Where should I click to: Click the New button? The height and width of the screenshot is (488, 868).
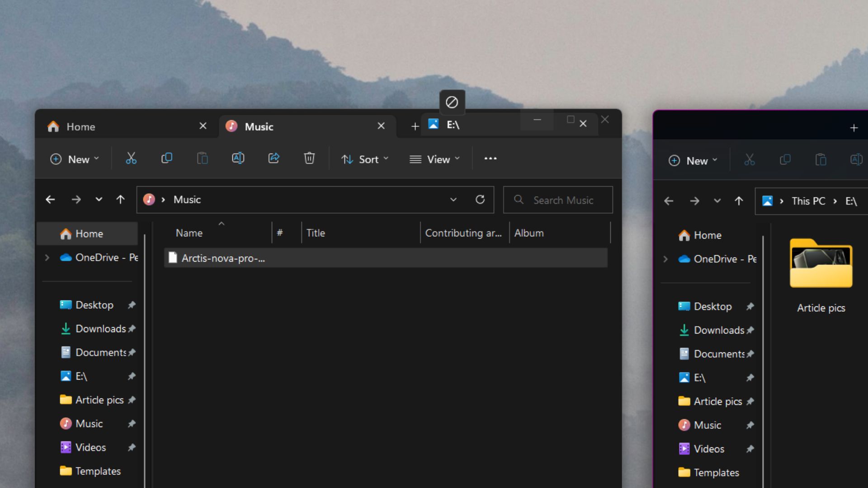coord(75,159)
